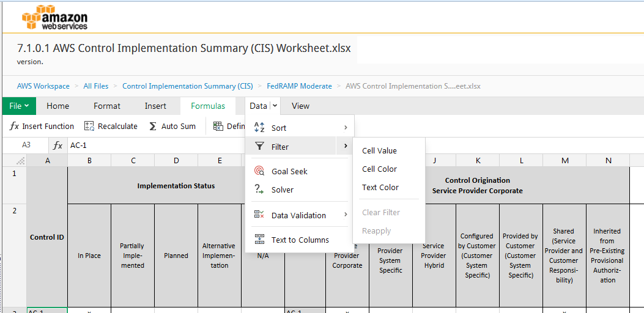Select Text to Columns menu entry
The image size is (644, 313).
[300, 240]
